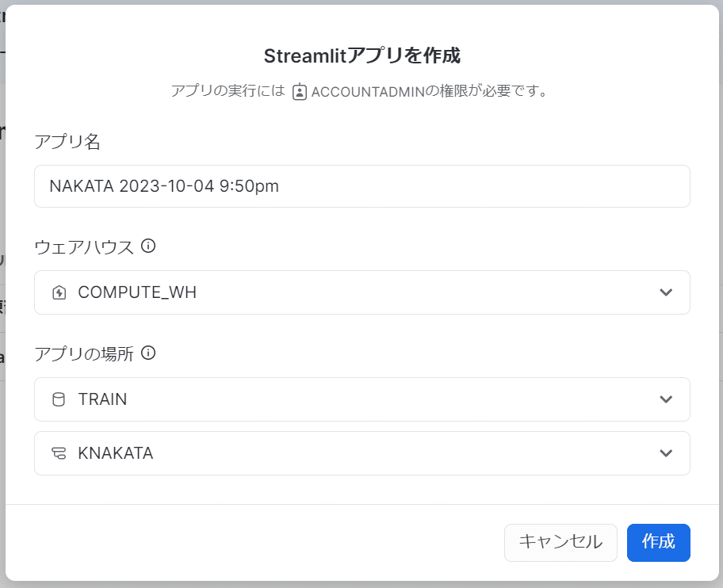The height and width of the screenshot is (588, 723).
Task: Click info icon beside アプリの場所 label
Action: point(147,353)
